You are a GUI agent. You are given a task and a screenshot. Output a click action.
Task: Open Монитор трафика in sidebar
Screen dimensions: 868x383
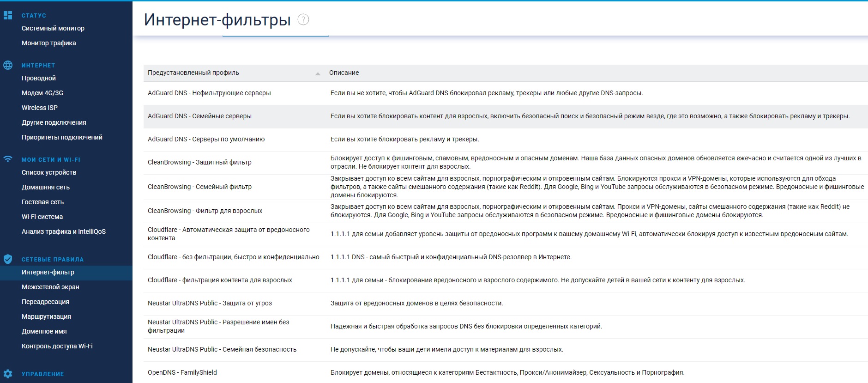(x=48, y=43)
